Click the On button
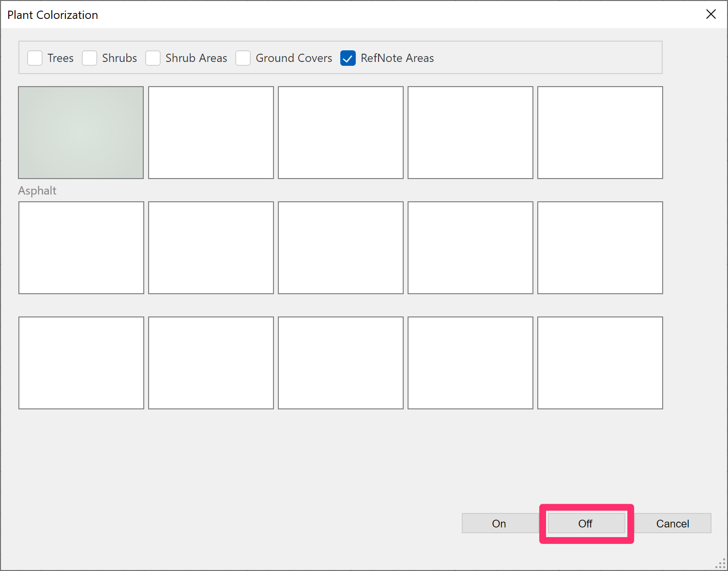Viewport: 728px width, 571px height. pos(499,524)
